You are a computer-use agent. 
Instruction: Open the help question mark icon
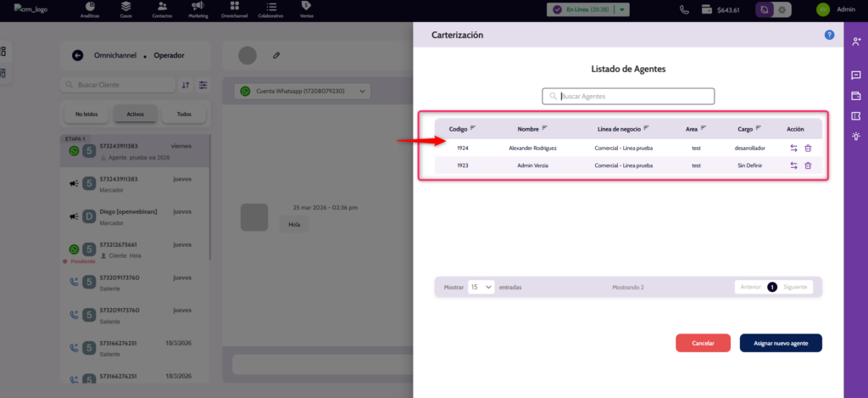pyautogui.click(x=829, y=35)
